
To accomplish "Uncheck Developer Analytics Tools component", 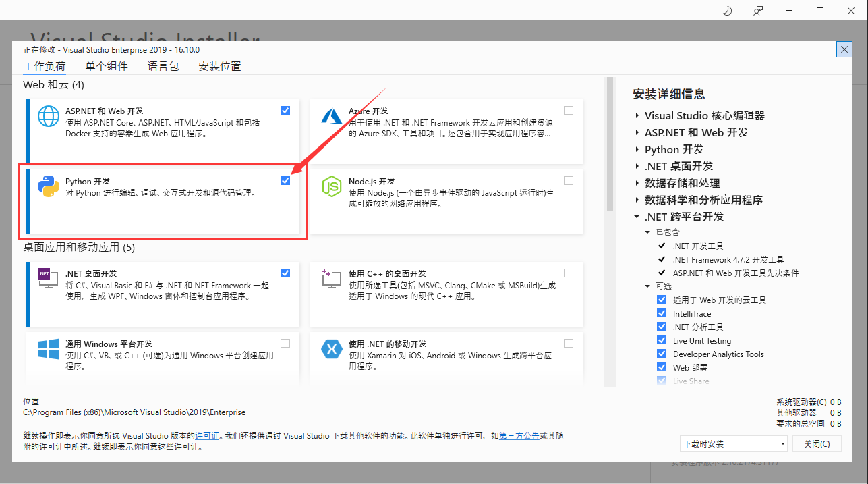I will coord(662,354).
